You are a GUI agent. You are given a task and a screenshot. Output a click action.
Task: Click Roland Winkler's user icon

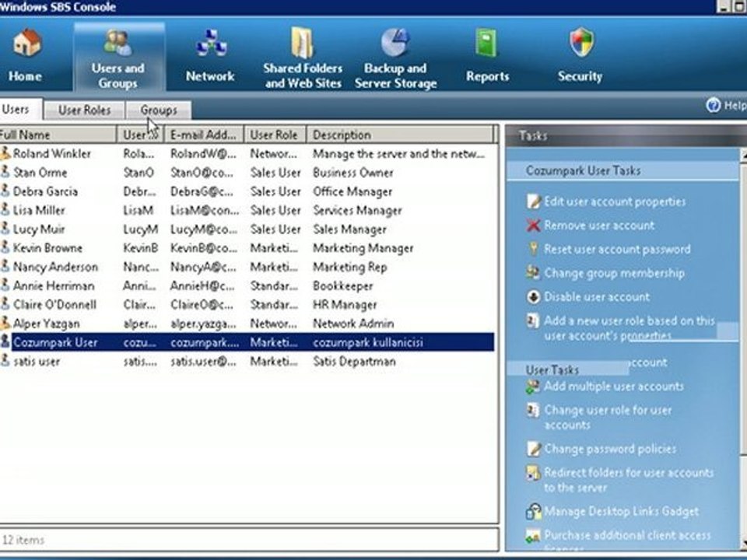click(x=5, y=153)
